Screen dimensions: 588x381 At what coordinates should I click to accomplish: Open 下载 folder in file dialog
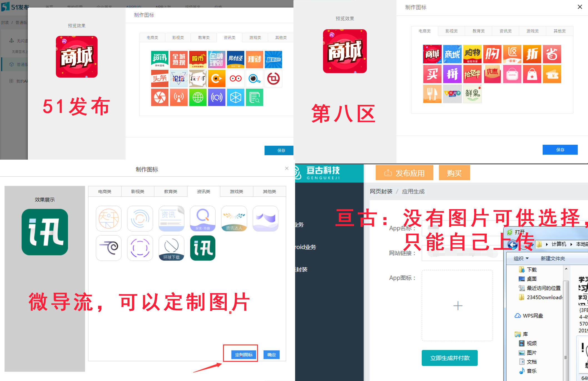(528, 269)
